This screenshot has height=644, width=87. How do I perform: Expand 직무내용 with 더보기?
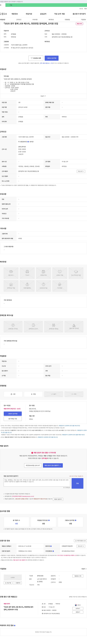(43, 96)
